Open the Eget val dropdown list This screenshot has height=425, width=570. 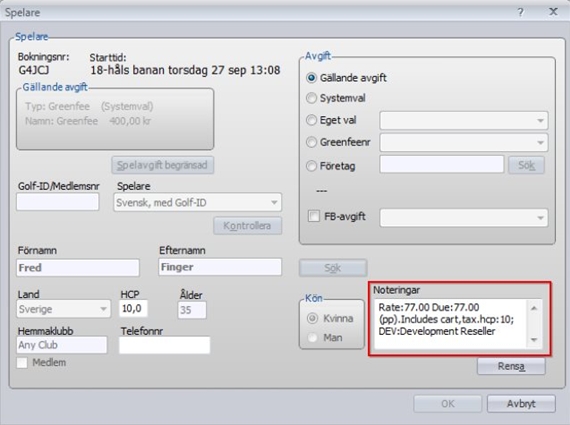point(463,121)
